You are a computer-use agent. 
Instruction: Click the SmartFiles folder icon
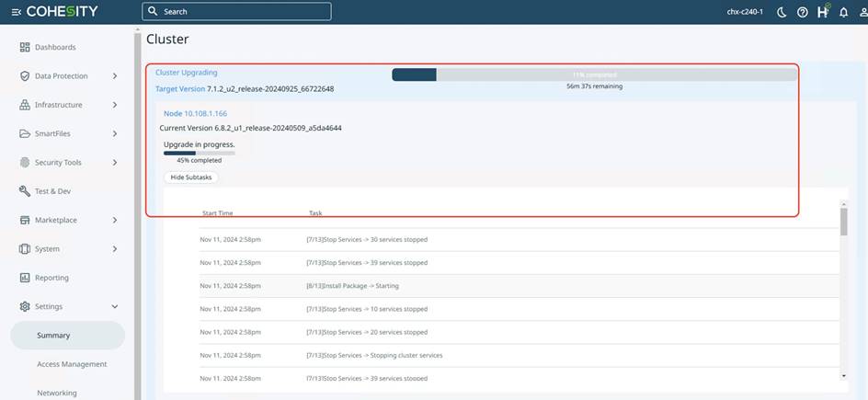pos(25,133)
